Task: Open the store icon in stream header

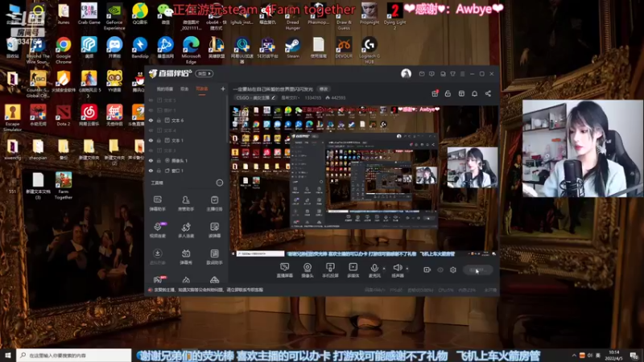Action: click(x=461, y=93)
